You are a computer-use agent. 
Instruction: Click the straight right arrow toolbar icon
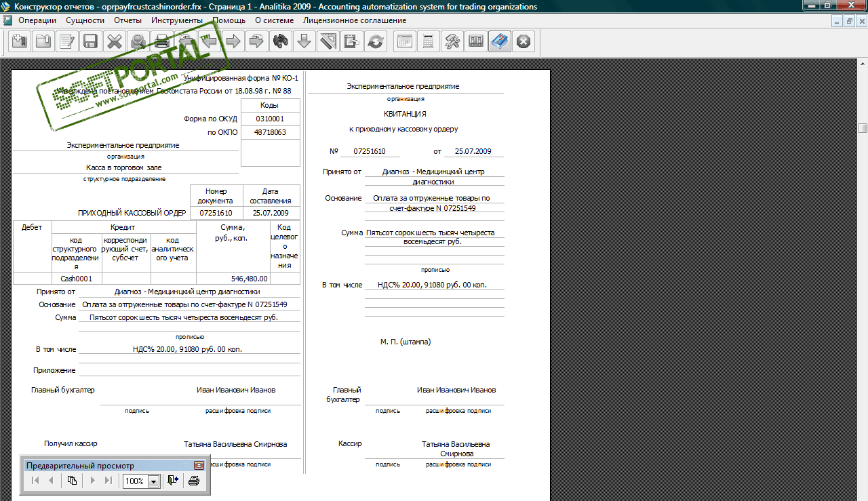coord(233,41)
